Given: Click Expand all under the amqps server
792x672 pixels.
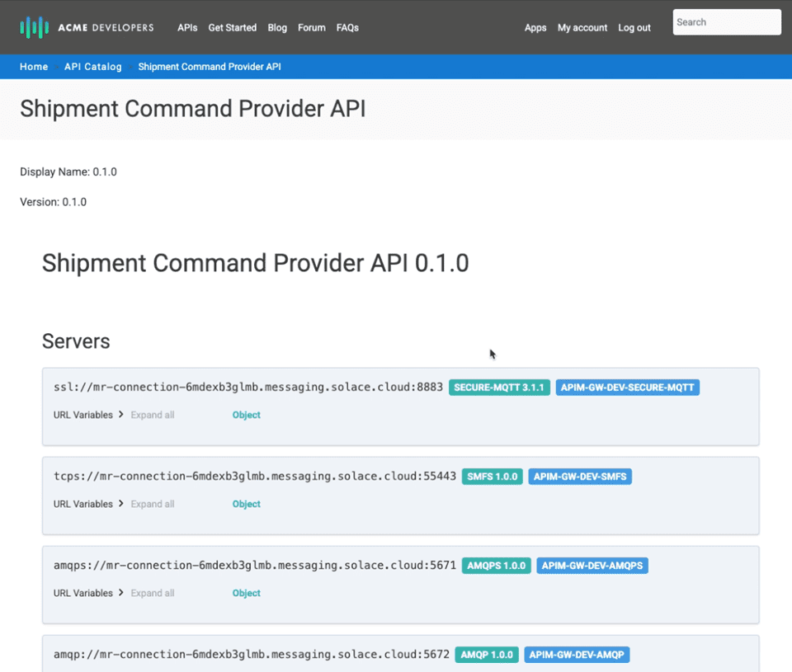Looking at the screenshot, I should coord(153,593).
